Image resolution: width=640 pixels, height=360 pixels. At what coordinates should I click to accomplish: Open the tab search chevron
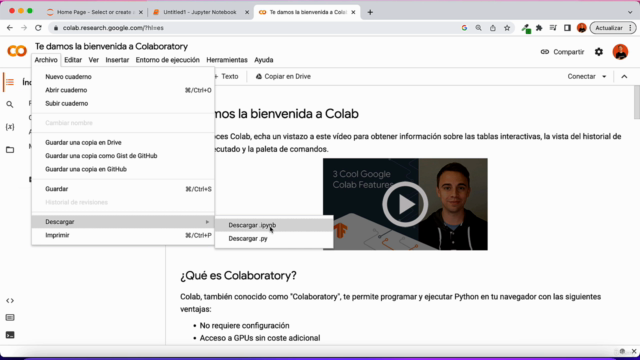point(630,12)
